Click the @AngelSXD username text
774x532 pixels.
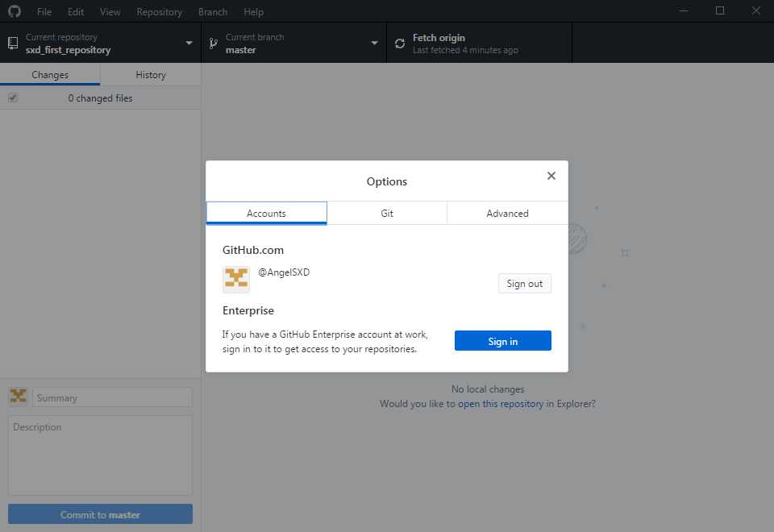[284, 272]
